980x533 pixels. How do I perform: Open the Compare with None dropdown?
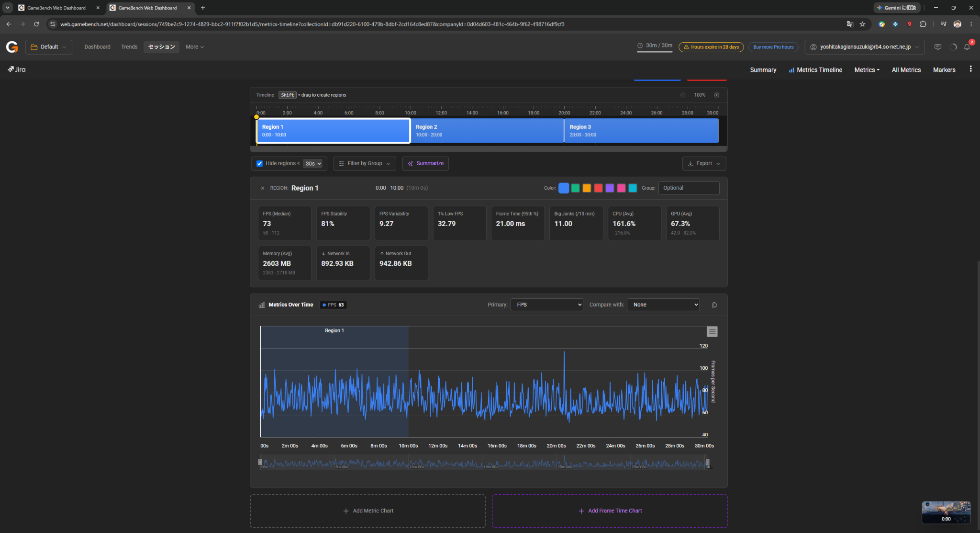pos(663,305)
